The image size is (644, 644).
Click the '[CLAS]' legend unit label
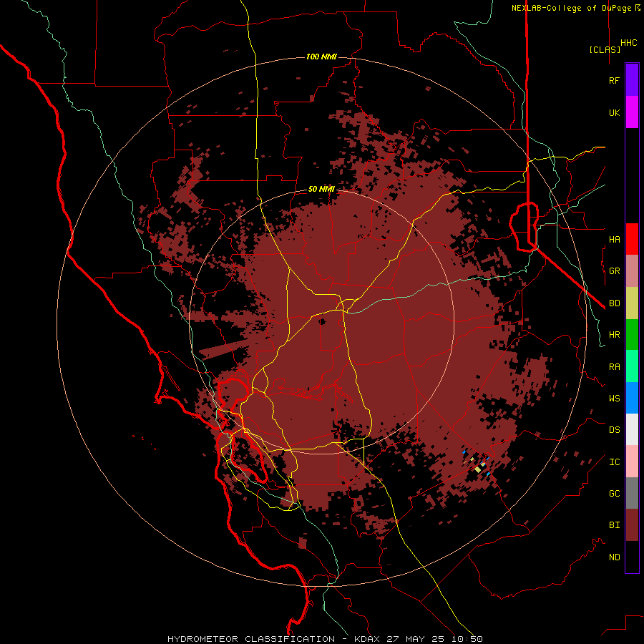pos(605,49)
